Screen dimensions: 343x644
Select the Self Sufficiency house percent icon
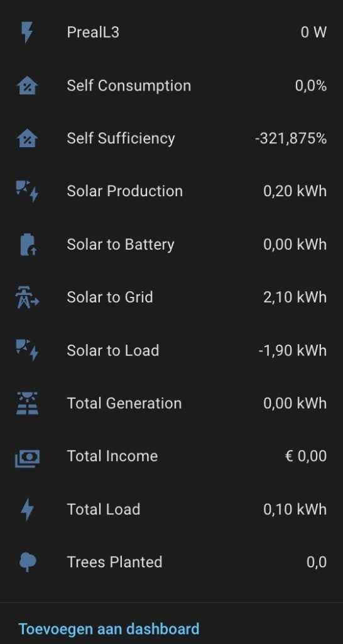click(27, 138)
